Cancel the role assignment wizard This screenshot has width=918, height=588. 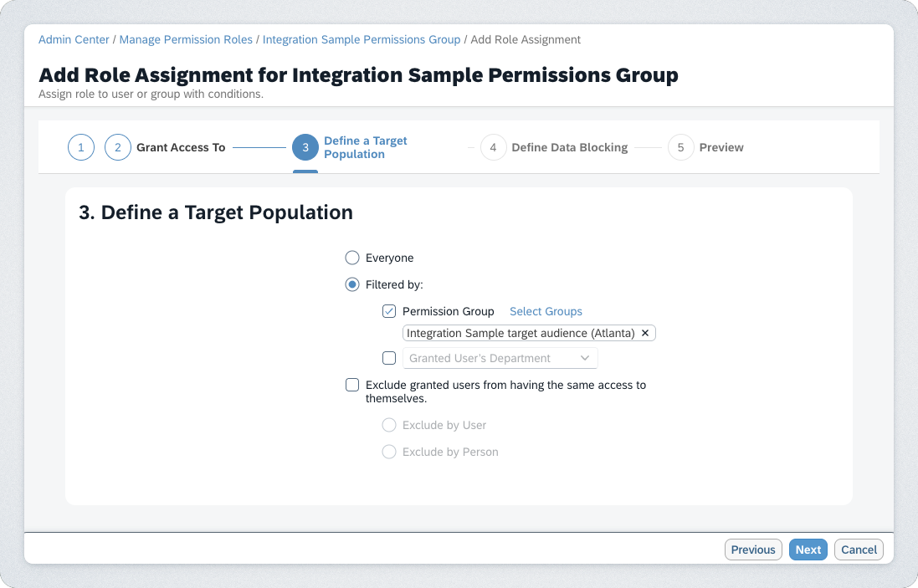[x=859, y=550]
